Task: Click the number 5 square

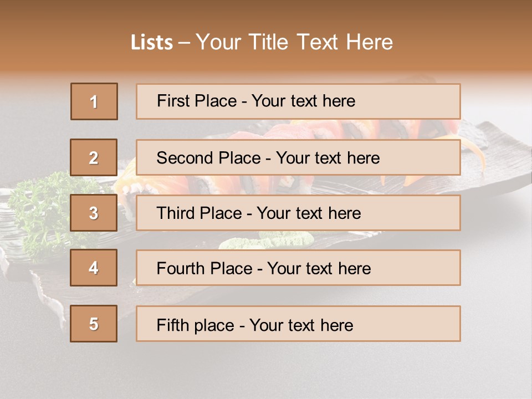Action: 94,324
